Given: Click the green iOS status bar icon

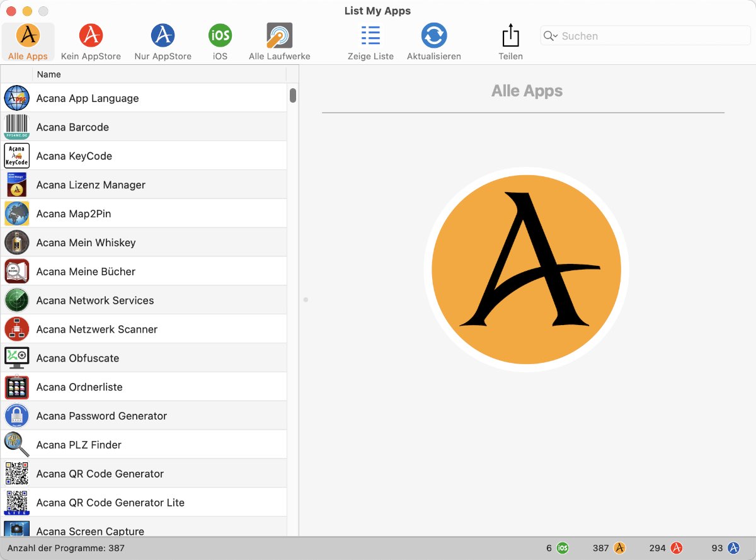Looking at the screenshot, I should [562, 548].
